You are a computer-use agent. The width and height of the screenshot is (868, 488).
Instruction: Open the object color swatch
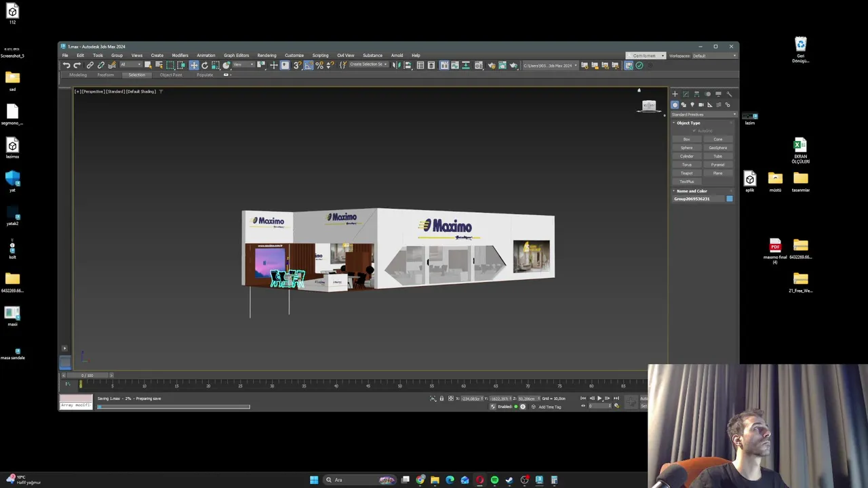coord(730,199)
